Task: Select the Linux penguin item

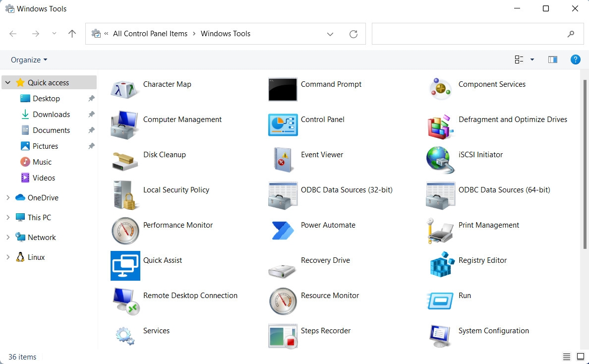Action: (30, 257)
